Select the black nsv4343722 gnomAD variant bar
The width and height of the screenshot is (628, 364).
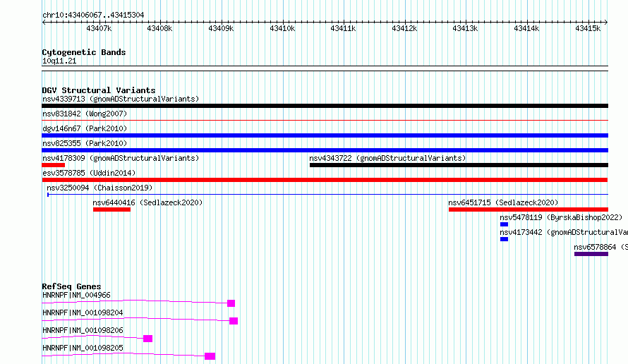[x=459, y=165]
